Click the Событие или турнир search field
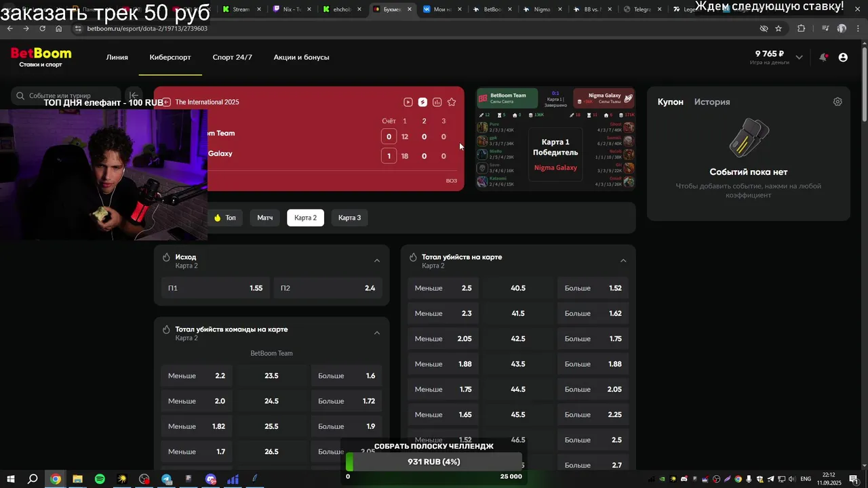 (66, 96)
